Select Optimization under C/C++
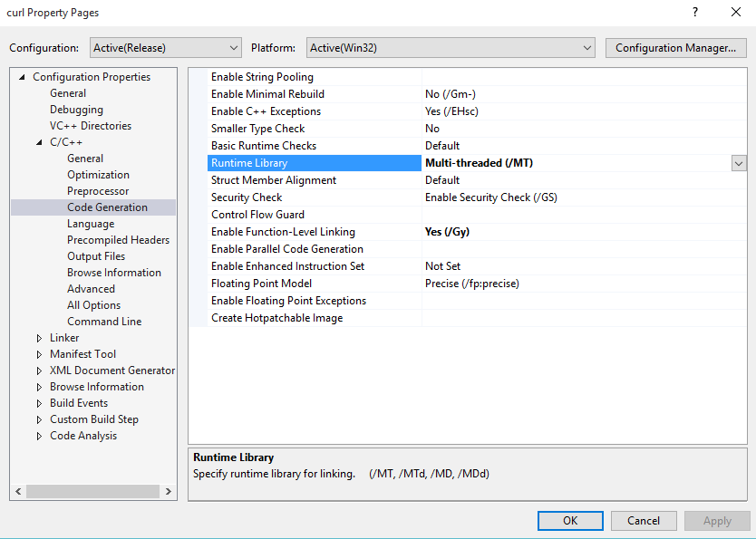 tap(98, 175)
